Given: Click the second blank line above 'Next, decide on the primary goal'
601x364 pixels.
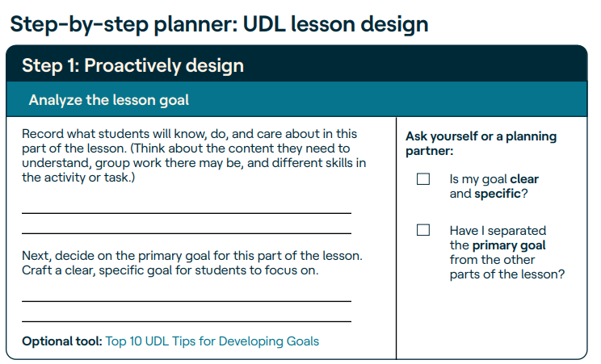Looking at the screenshot, I should tap(187, 233).
